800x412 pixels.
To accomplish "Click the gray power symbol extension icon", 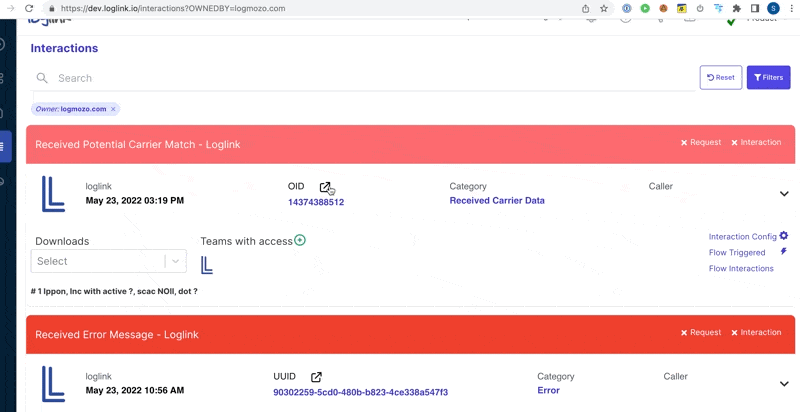I will tap(700, 8).
